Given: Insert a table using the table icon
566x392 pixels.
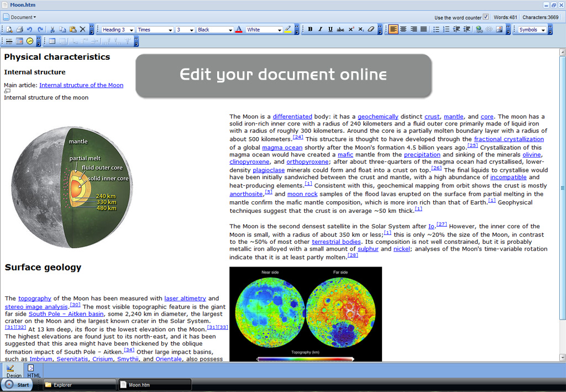Looking at the screenshot, I should [53, 41].
